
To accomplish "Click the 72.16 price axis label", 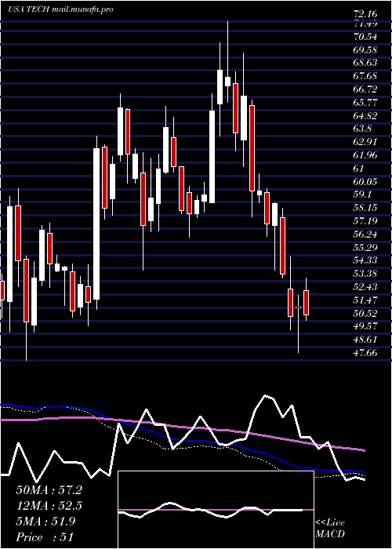I will click(365, 14).
